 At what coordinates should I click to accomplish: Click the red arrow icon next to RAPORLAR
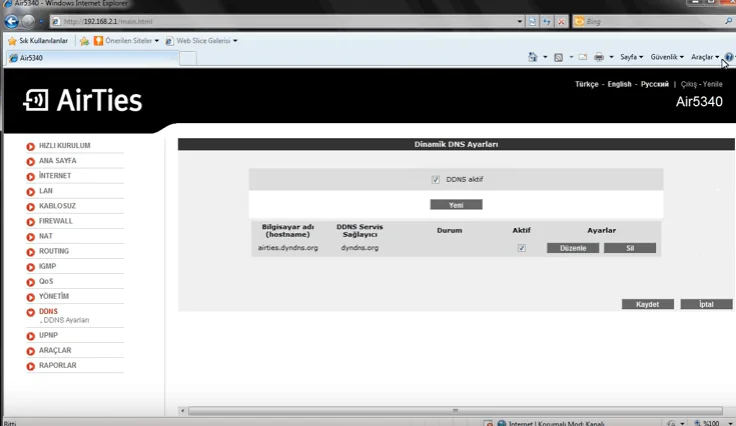(31, 366)
